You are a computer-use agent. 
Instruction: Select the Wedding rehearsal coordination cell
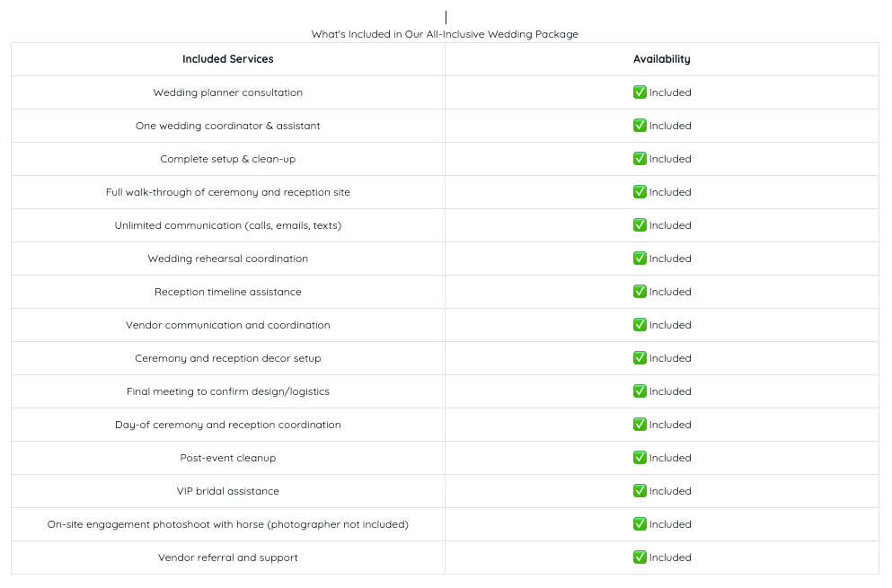click(227, 259)
